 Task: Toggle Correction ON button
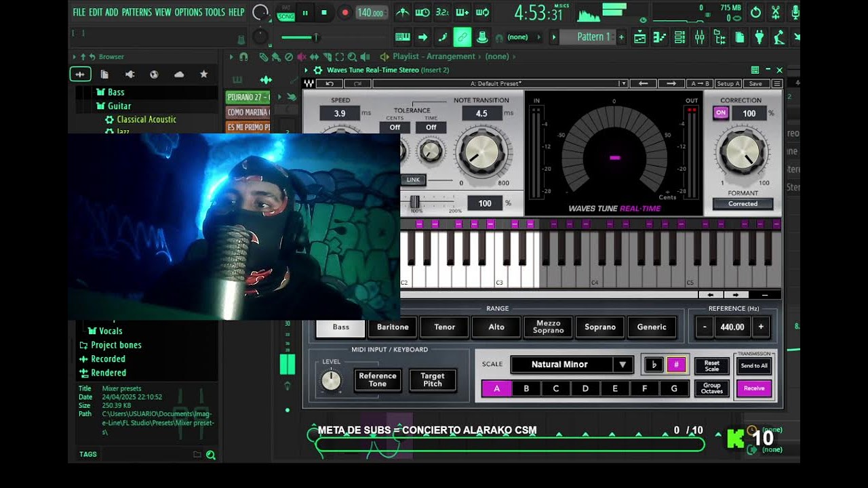pos(721,113)
